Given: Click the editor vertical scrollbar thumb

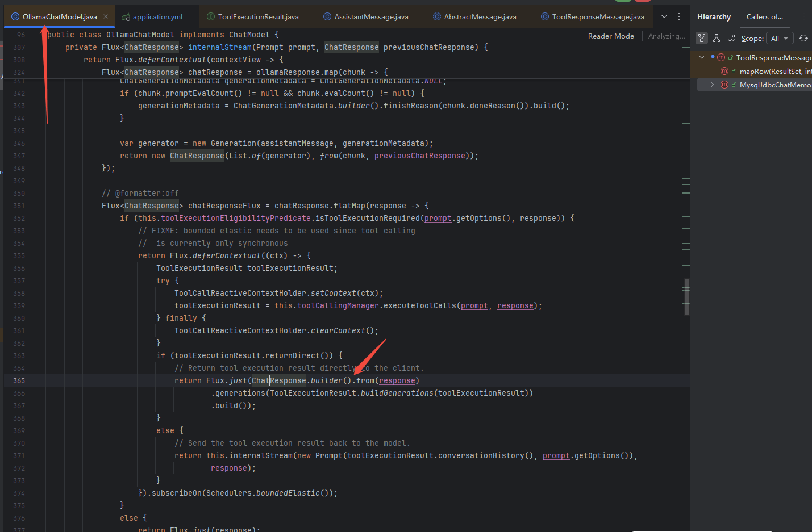Looking at the screenshot, I should [x=686, y=297].
